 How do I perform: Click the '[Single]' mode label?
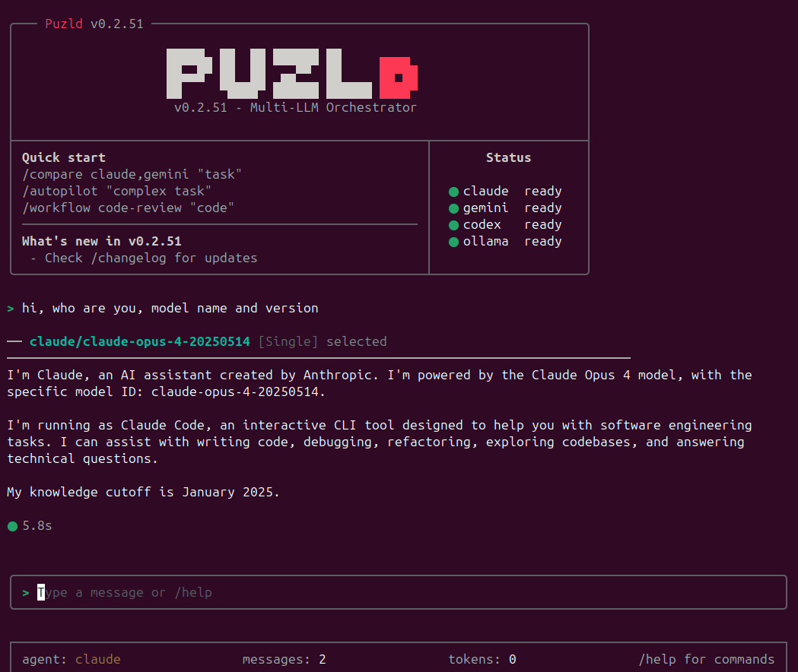(x=288, y=341)
